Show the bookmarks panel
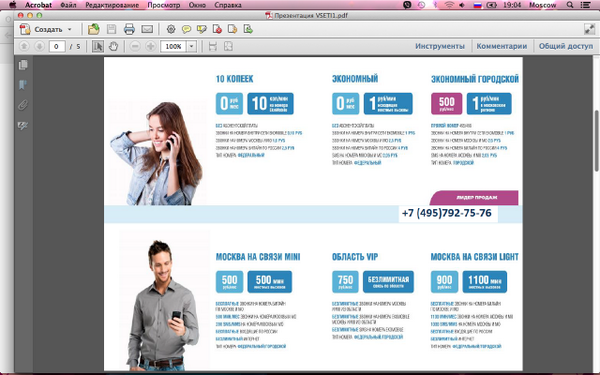The image size is (600, 375). pos(23,85)
